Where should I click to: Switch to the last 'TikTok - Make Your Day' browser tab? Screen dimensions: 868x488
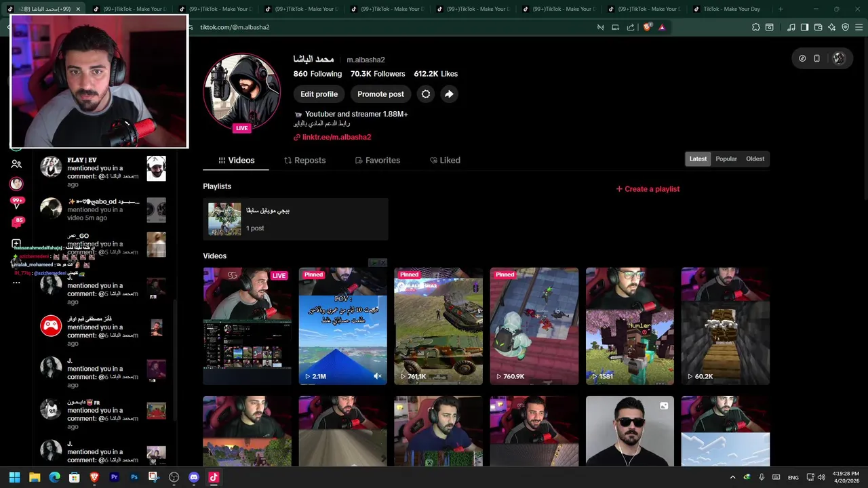click(731, 9)
